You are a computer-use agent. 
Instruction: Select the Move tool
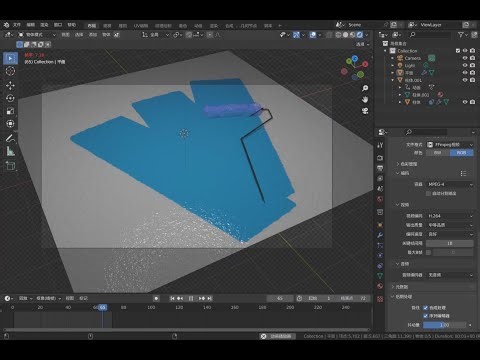(10, 85)
